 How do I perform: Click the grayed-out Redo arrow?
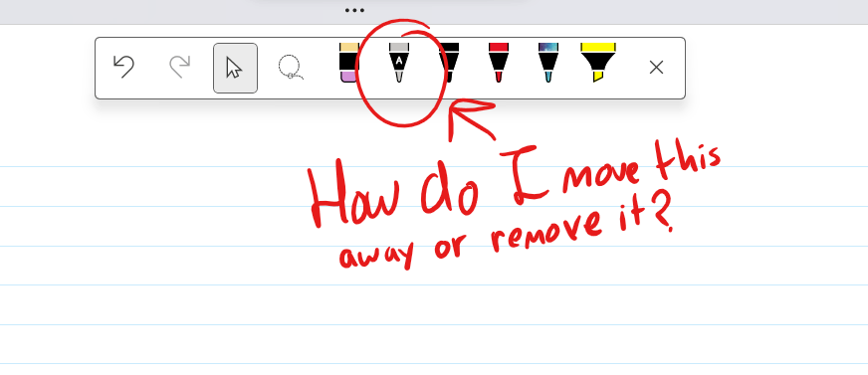point(179,67)
